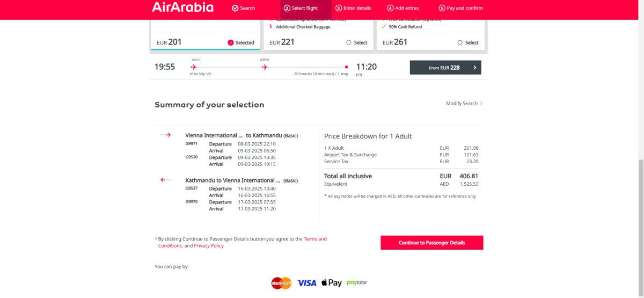Click Continue to Passenger Details button
The height and width of the screenshot is (298, 644).
pos(432,243)
